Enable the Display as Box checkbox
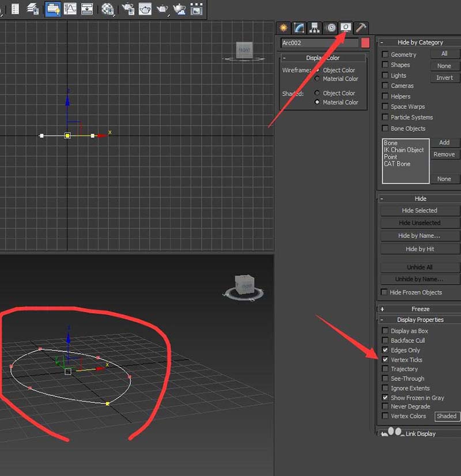Screen dimensions: 461x476 click(385, 331)
